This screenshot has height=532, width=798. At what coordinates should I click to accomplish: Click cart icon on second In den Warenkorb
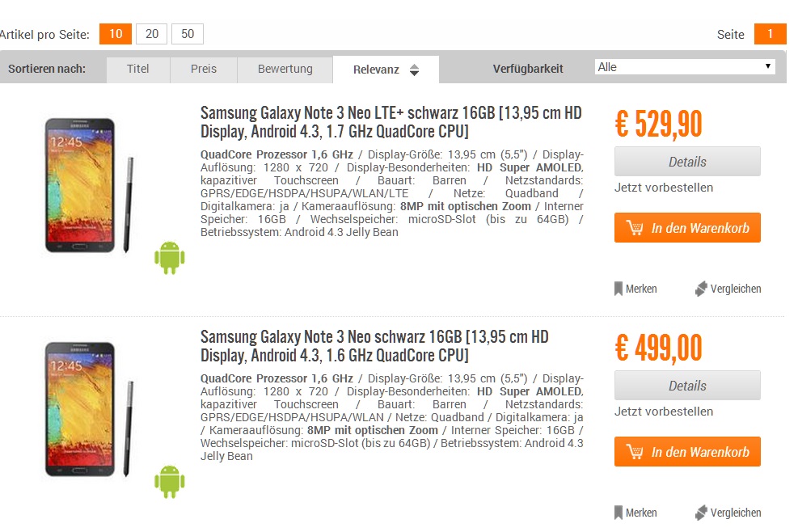click(635, 452)
